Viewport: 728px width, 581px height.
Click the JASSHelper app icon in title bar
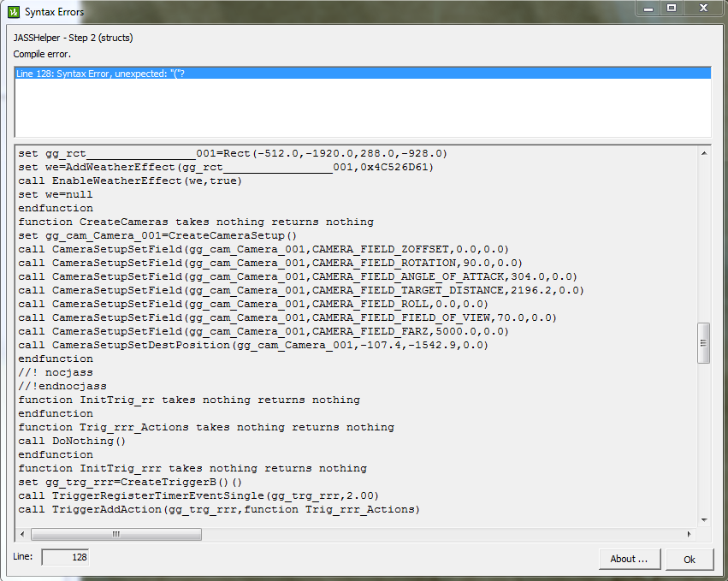pyautogui.click(x=14, y=12)
